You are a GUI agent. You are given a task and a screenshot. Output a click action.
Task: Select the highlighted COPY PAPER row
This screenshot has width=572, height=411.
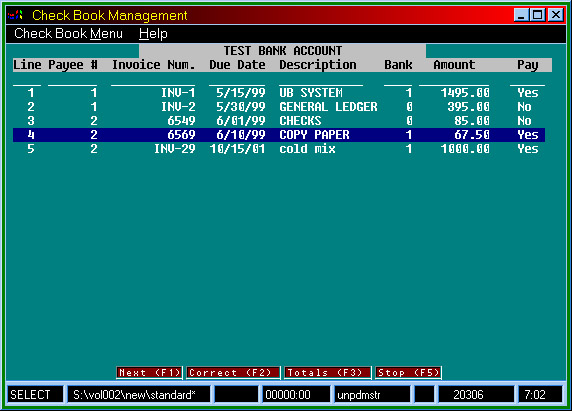[x=279, y=135]
